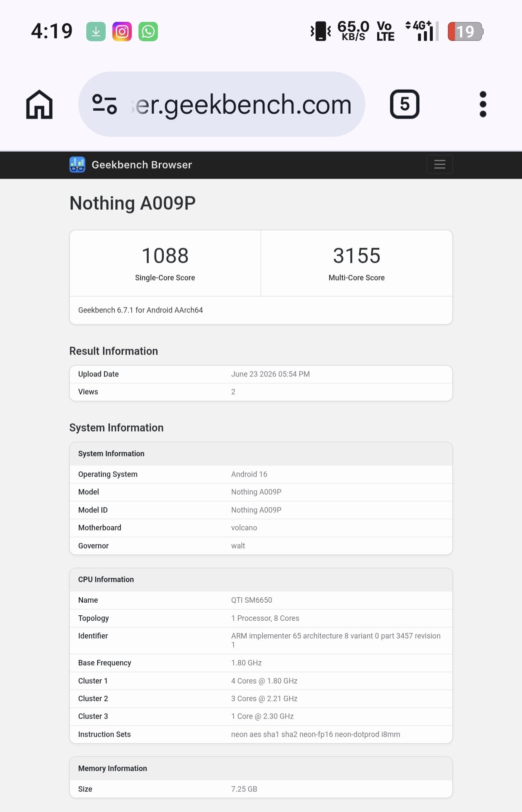This screenshot has height=812, width=522.
Task: Tap the battery indicator showing 19
Action: (466, 32)
